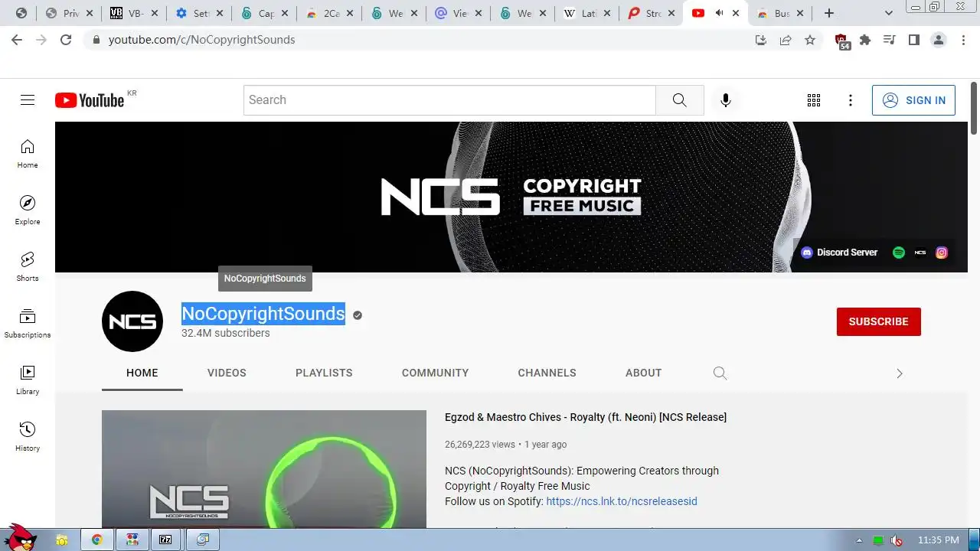Open a new tab with plus button

(x=829, y=13)
